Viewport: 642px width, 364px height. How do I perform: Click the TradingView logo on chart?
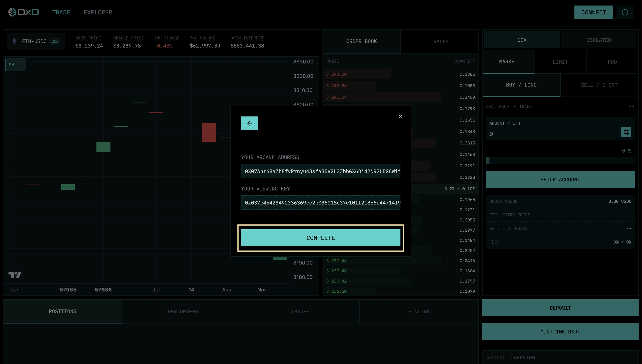(x=15, y=275)
